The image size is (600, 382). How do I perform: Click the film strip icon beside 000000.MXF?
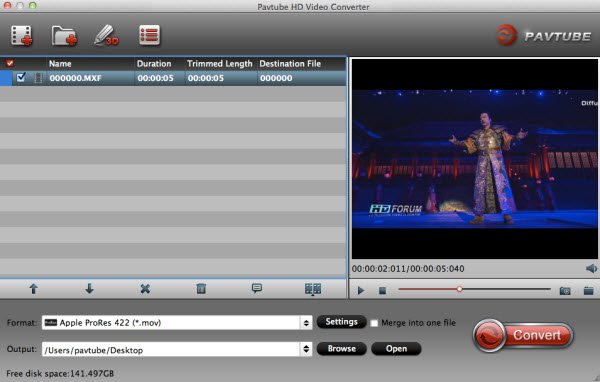tap(38, 78)
